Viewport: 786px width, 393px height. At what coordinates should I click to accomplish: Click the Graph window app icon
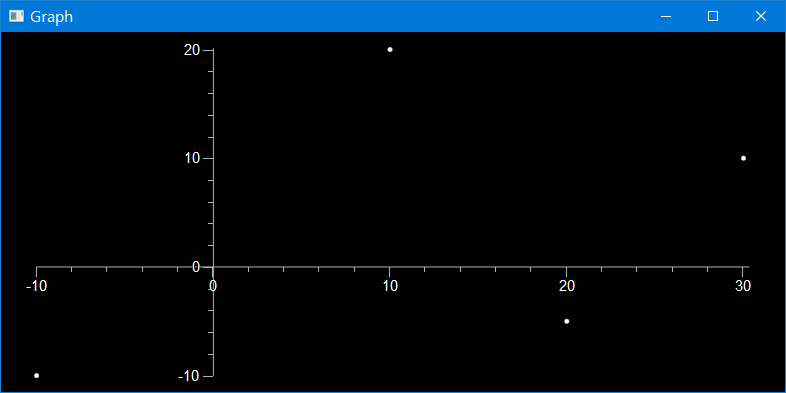(17, 16)
